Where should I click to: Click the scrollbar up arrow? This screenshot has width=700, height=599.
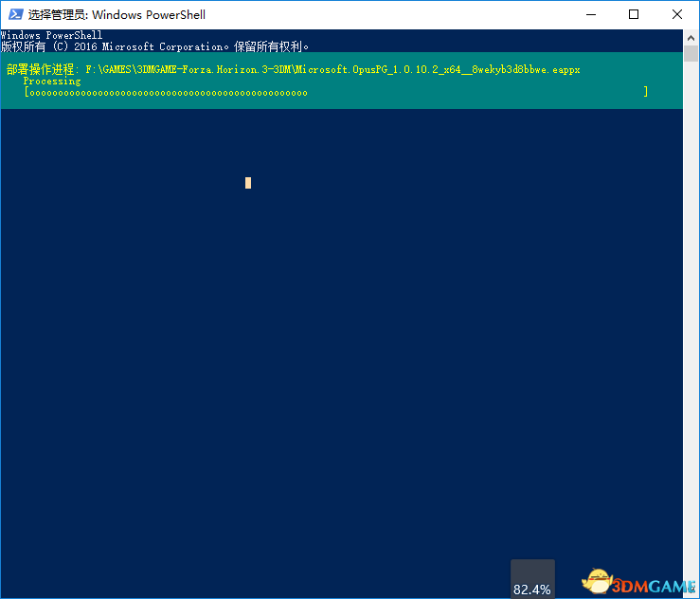pos(691,38)
